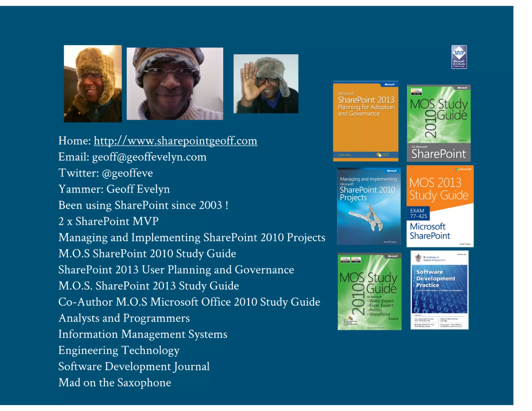Click 'Managing and Implementing SharePoint 2010 Projects' text line
532x411 pixels.
(192, 237)
